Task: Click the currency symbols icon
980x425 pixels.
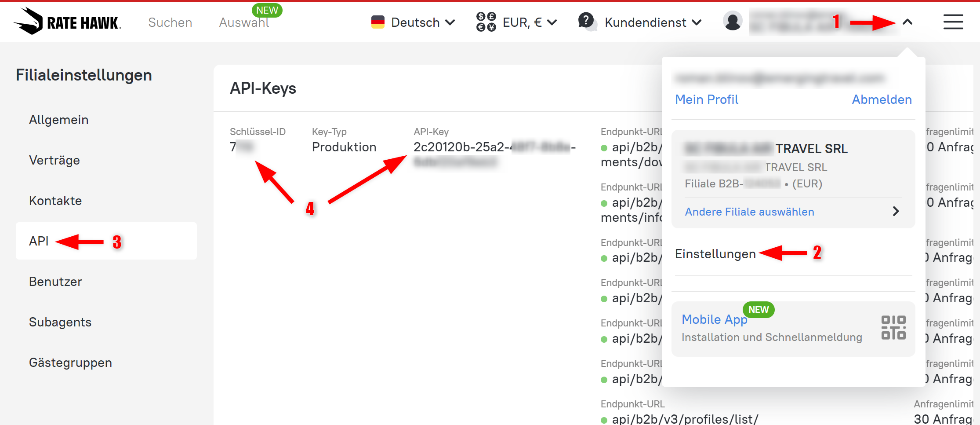Action: pos(486,22)
